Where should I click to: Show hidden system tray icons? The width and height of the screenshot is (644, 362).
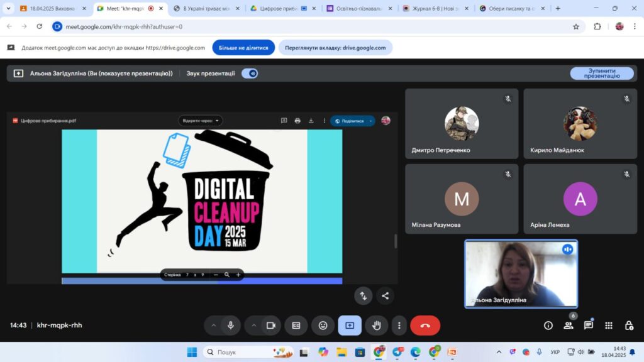[x=499, y=352]
